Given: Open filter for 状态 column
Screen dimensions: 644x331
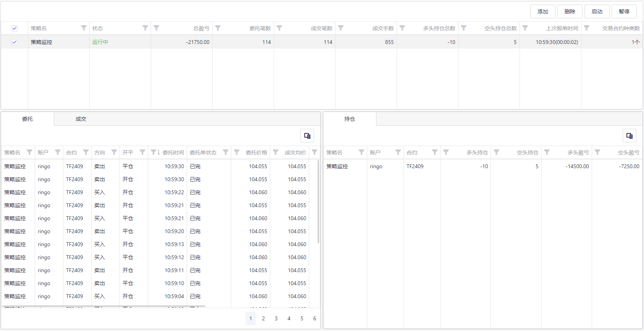Looking at the screenshot, I should [x=145, y=28].
